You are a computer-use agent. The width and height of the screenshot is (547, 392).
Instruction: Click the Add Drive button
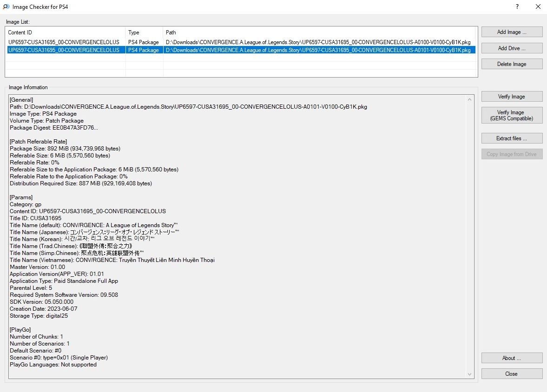(512, 48)
